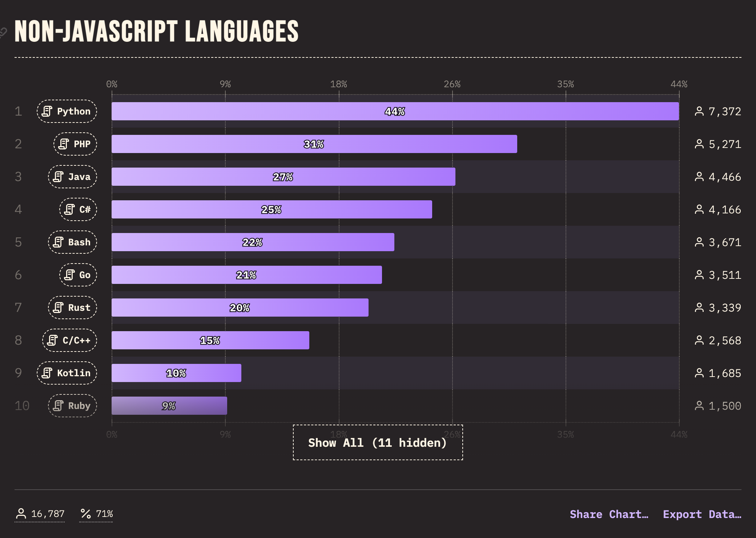Select the PHP language label
This screenshot has width=756, height=538.
75,144
